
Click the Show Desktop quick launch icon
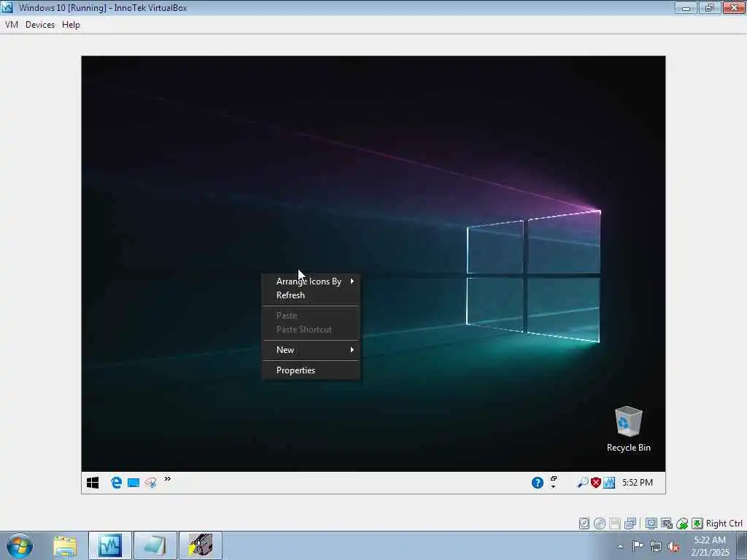pyautogui.click(x=134, y=483)
